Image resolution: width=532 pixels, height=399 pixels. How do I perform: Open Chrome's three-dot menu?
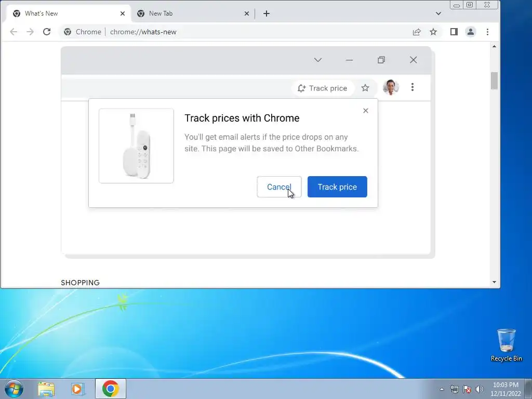487,32
